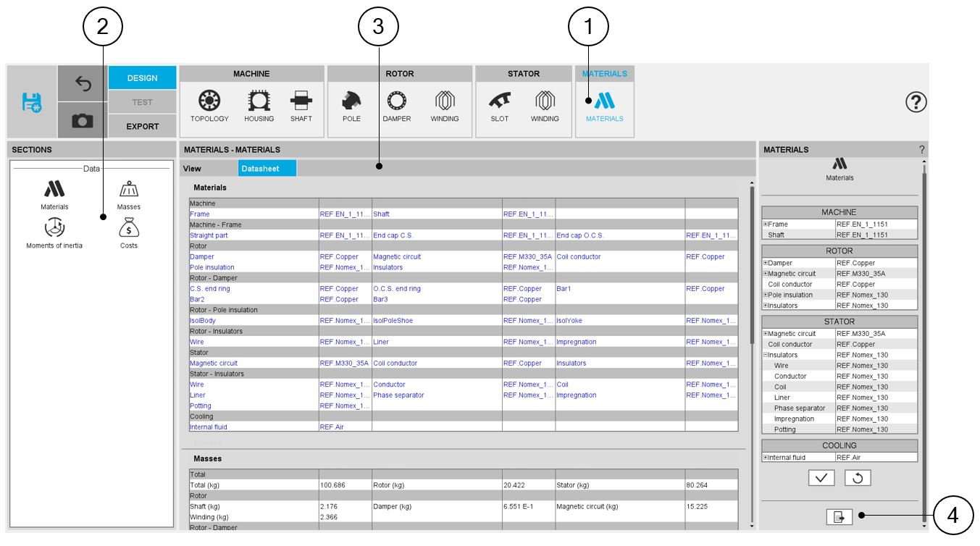Expand the Frame row in Machine table
Screen dimensions: 980x546
[x=766, y=224]
